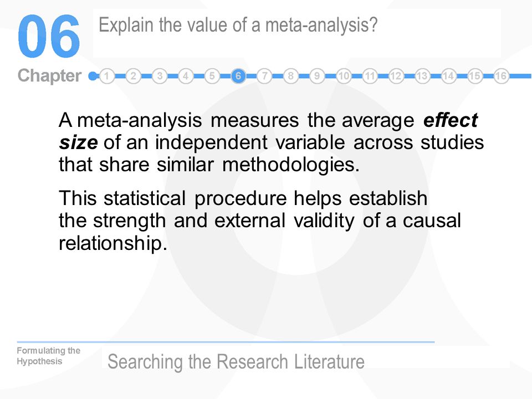Jump to chapter 2 circle
This screenshot has width=532, height=399.
coord(134,76)
